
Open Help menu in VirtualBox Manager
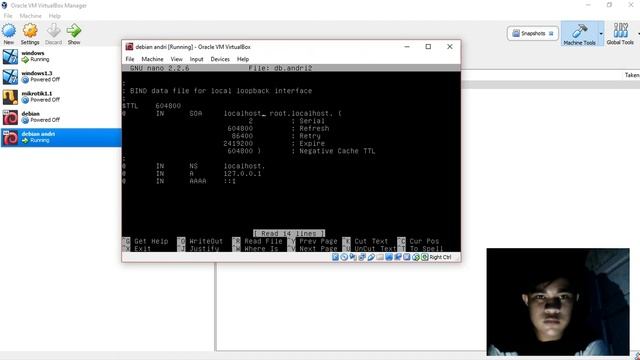[54, 16]
